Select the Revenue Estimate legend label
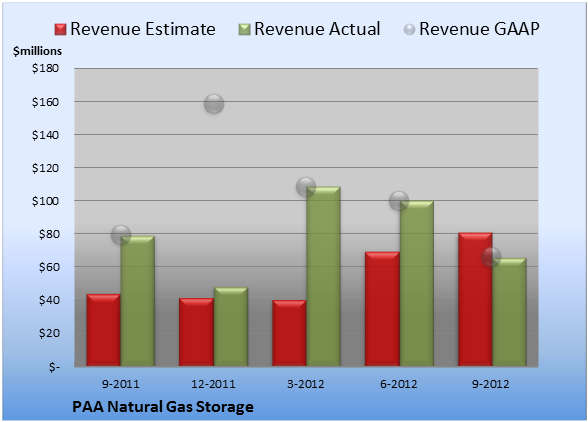 pos(143,29)
